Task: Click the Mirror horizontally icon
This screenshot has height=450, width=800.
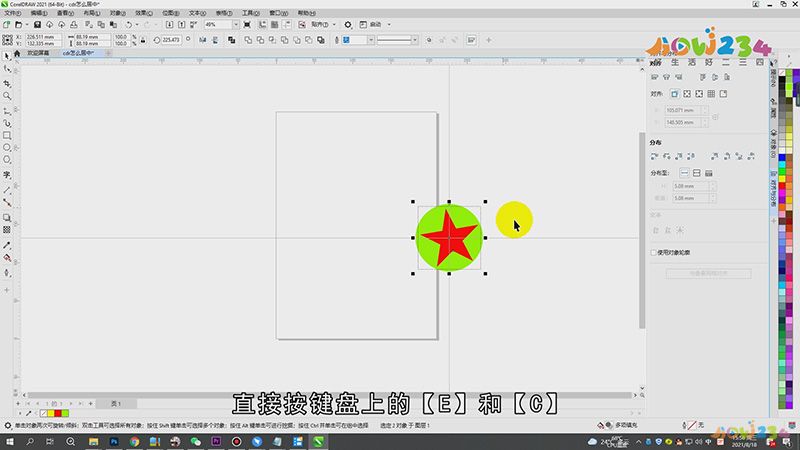Action: point(203,40)
